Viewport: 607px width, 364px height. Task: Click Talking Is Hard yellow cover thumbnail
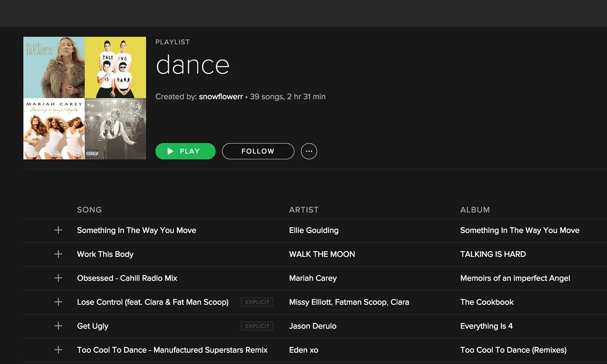coord(115,67)
